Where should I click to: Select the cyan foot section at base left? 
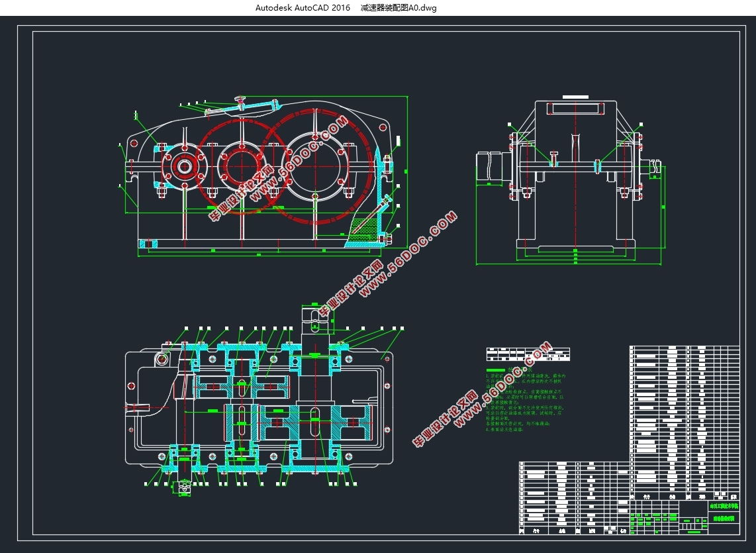pos(150,244)
